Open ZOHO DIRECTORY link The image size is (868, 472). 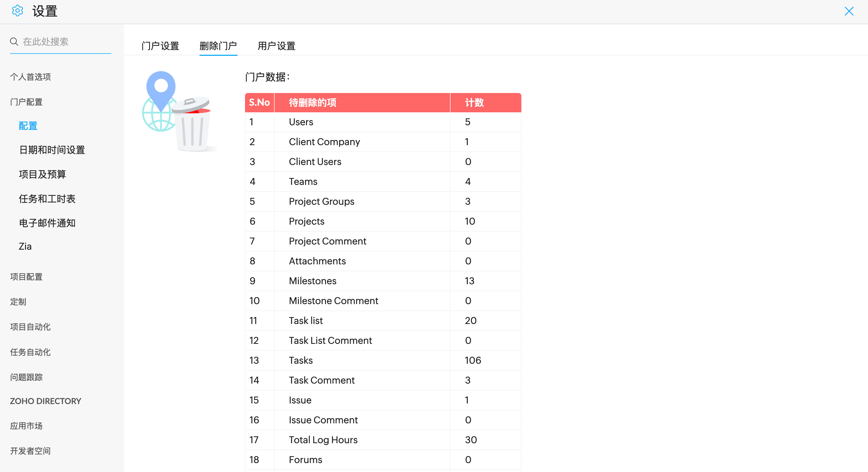45,401
